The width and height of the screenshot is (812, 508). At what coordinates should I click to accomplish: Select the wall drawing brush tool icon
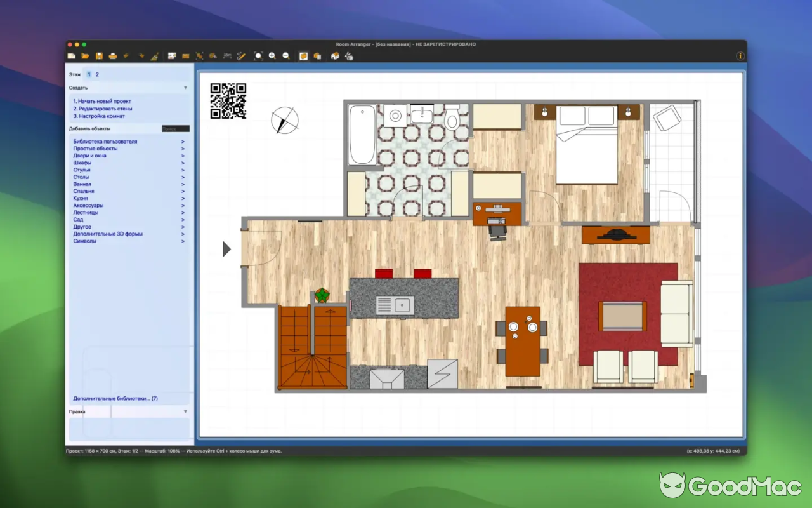[154, 56]
